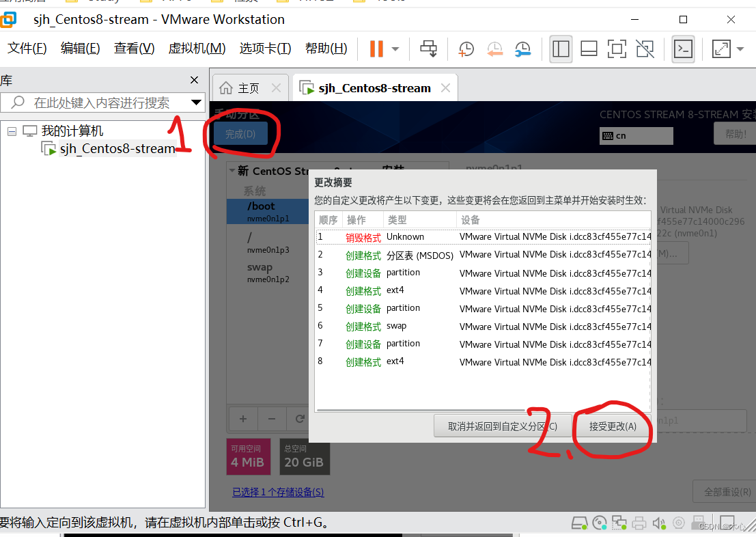The image size is (756, 537).
Task: Open the 查看(V) menu
Action: (134, 49)
